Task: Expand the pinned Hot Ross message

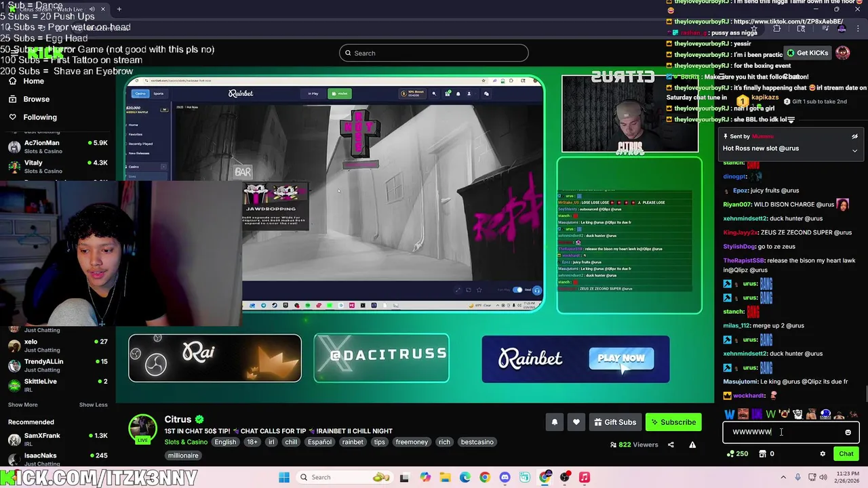Action: (x=854, y=150)
